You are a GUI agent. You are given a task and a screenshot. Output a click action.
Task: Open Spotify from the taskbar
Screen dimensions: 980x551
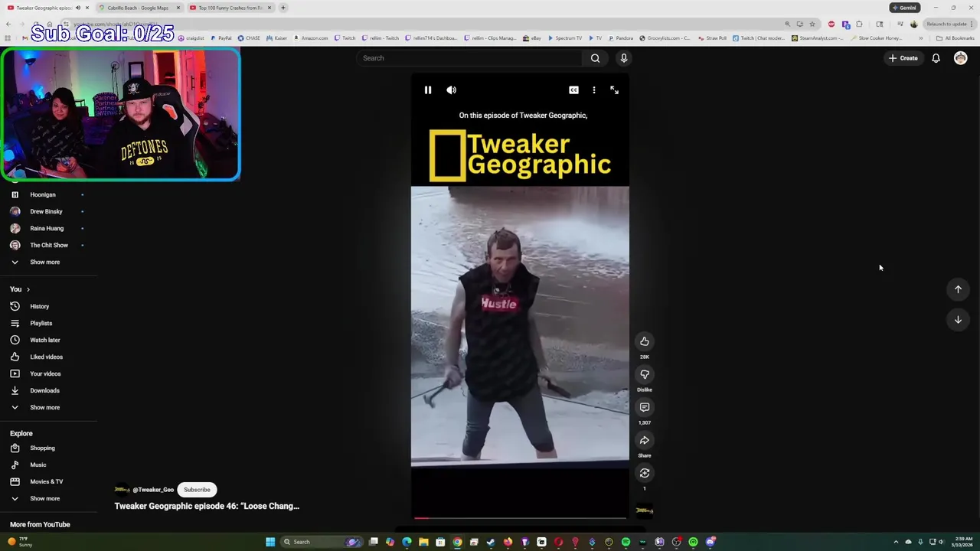(626, 542)
